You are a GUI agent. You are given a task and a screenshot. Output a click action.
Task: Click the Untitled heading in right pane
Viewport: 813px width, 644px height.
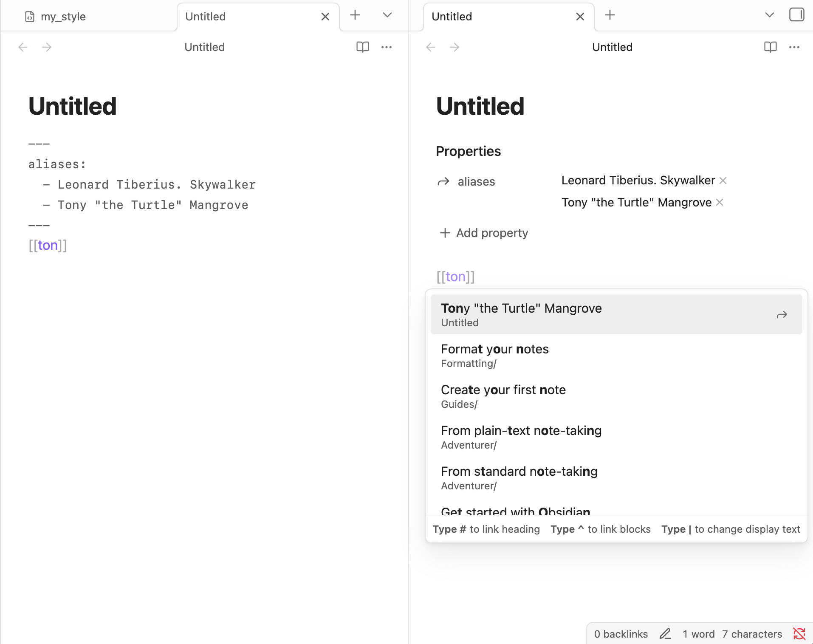pyautogui.click(x=480, y=106)
